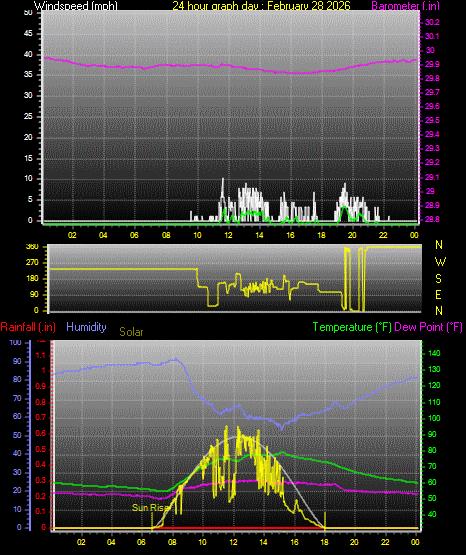Image resolution: width=466 pixels, height=555 pixels.
Task: Click the 140 temperature scale value
Action: tap(434, 353)
